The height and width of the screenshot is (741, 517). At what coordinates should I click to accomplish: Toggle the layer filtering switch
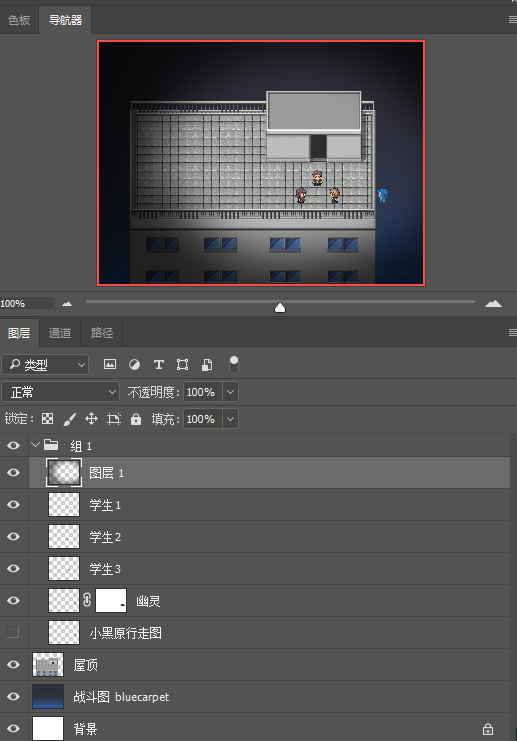pos(233,364)
